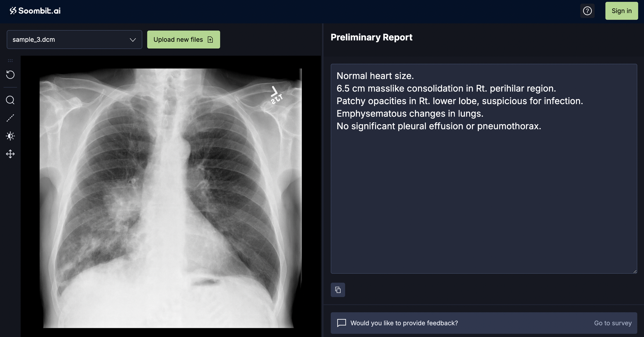The height and width of the screenshot is (337, 644).
Task: Copy the report with the copy icon
Action: click(338, 290)
